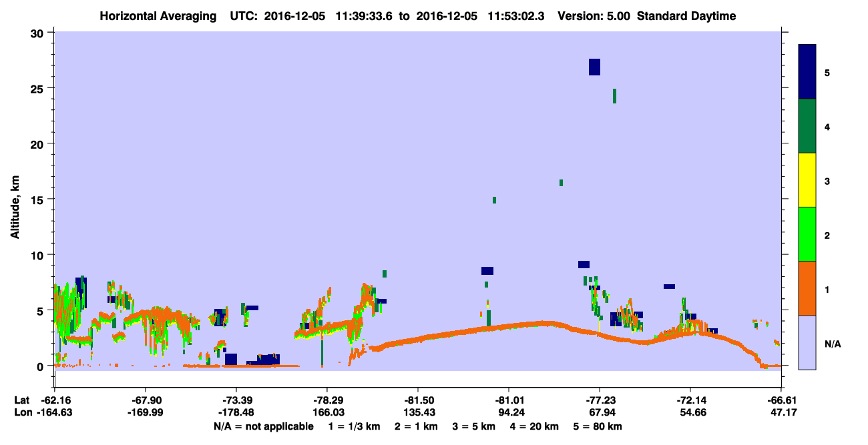Click the dark green color bar segment 4

(x=807, y=126)
